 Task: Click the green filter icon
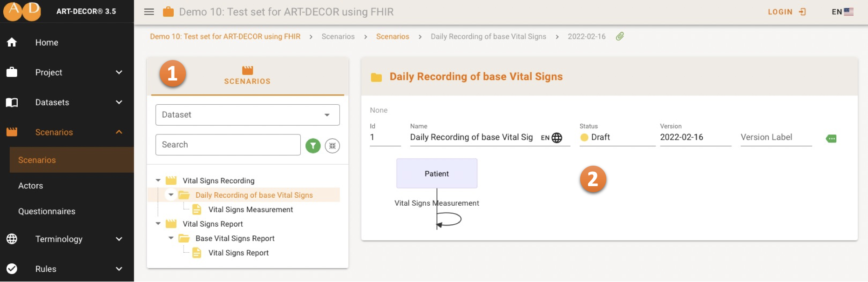click(x=313, y=146)
